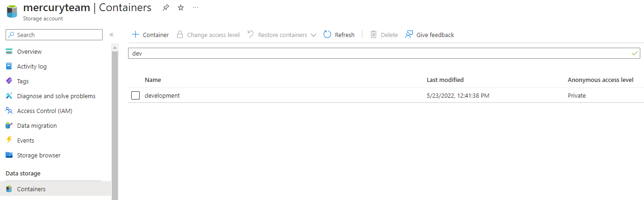Click the Storage browser folder icon
This screenshot has height=200, width=644.
pos(9,155)
